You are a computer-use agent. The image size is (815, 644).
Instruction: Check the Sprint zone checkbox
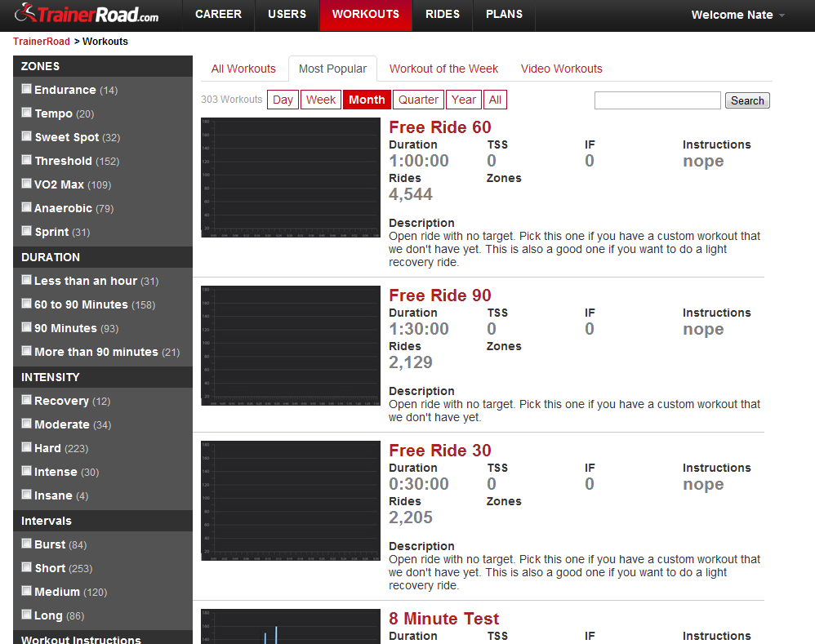click(x=26, y=231)
